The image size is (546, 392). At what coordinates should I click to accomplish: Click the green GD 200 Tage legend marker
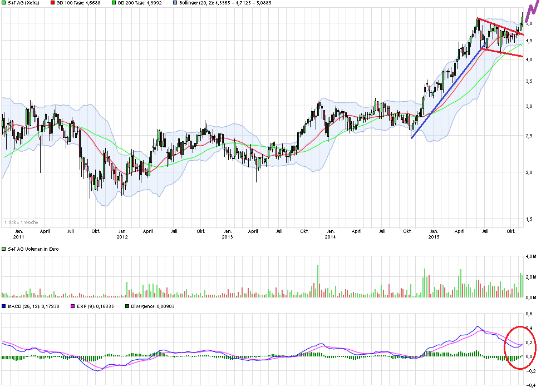pos(113,3)
